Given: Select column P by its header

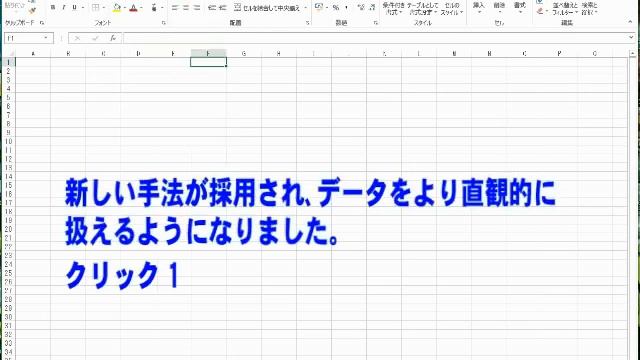Looking at the screenshot, I should tap(559, 53).
